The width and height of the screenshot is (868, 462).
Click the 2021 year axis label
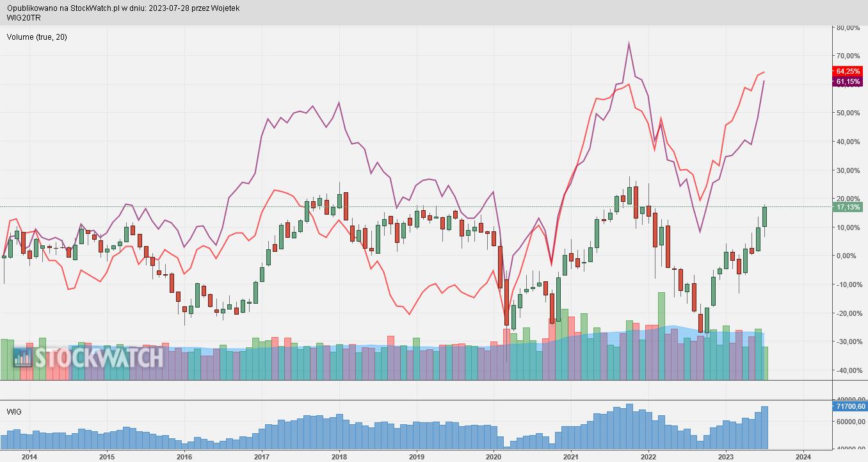[571, 457]
